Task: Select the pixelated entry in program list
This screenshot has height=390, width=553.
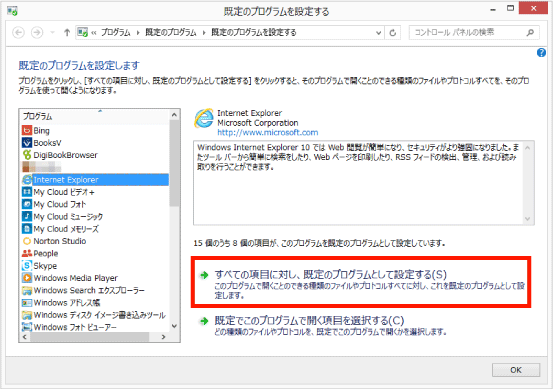Action: [42, 167]
